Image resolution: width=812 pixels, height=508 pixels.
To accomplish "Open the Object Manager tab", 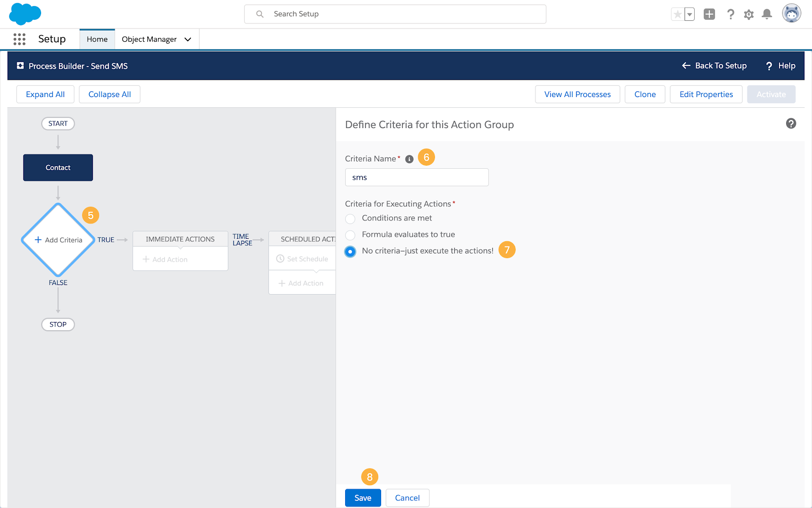I will pyautogui.click(x=149, y=39).
